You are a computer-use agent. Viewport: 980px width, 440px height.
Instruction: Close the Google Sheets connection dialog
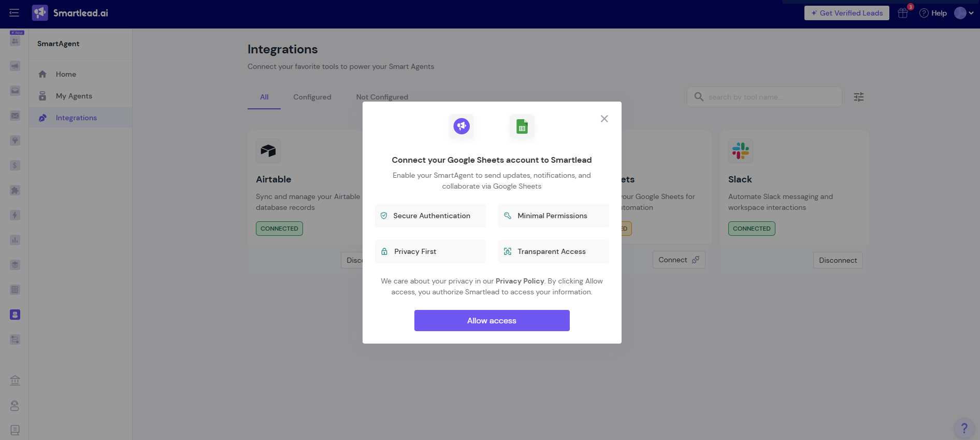[x=604, y=119]
